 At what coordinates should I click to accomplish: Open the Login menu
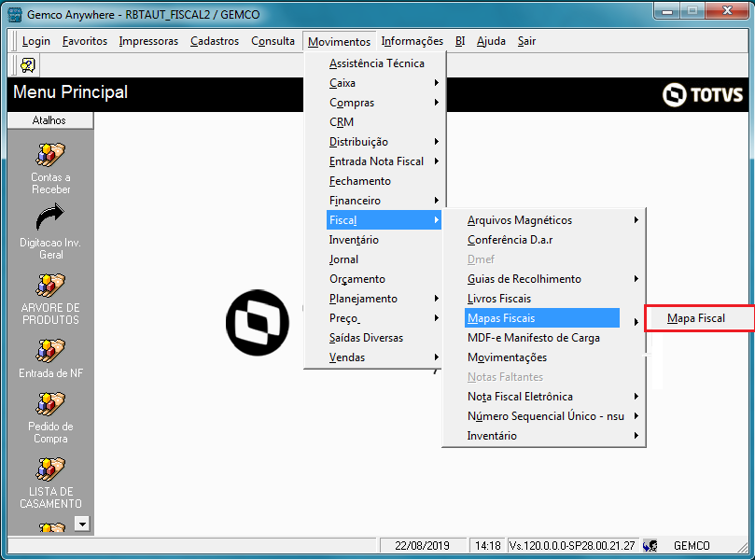[x=36, y=41]
